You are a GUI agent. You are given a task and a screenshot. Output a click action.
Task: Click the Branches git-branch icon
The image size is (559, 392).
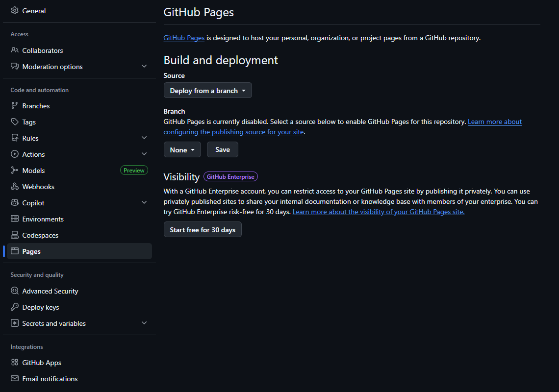click(x=15, y=105)
